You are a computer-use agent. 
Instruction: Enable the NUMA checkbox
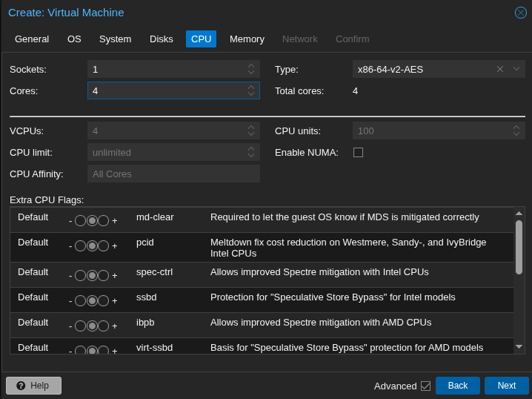click(x=358, y=152)
